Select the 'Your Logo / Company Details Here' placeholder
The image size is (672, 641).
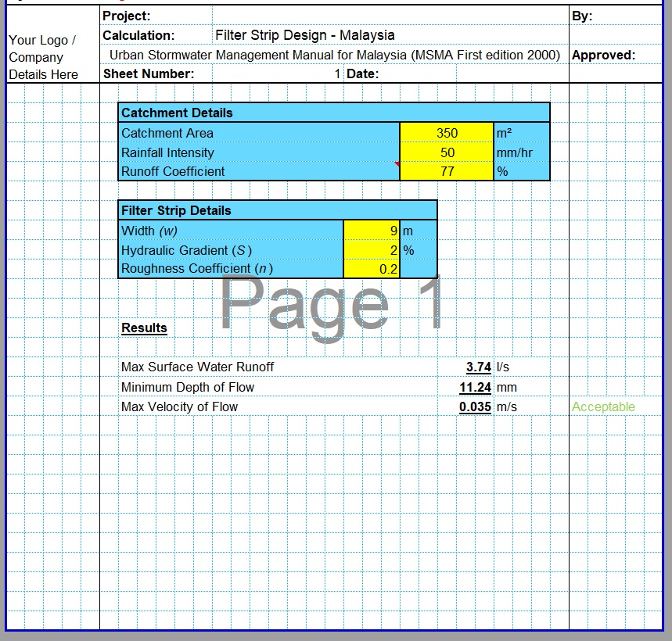(x=44, y=57)
